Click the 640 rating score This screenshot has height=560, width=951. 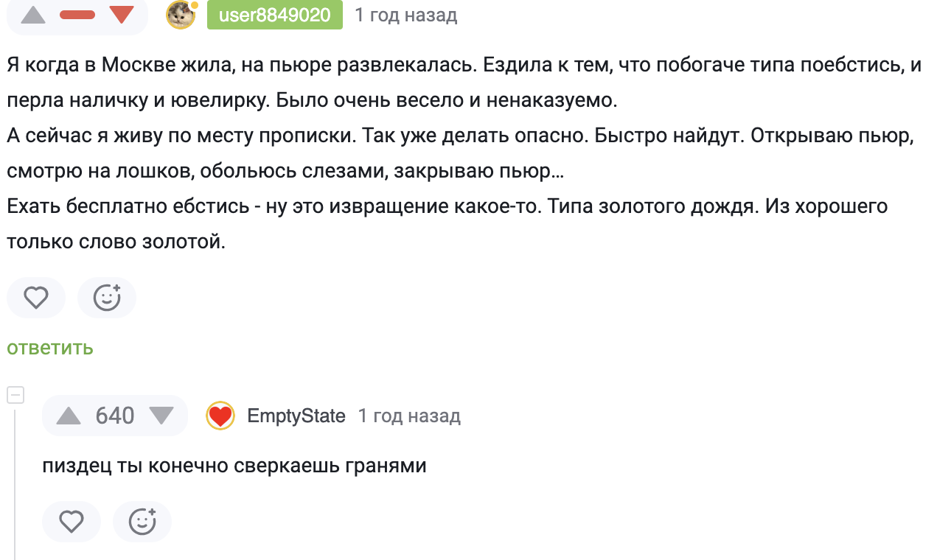click(x=115, y=416)
